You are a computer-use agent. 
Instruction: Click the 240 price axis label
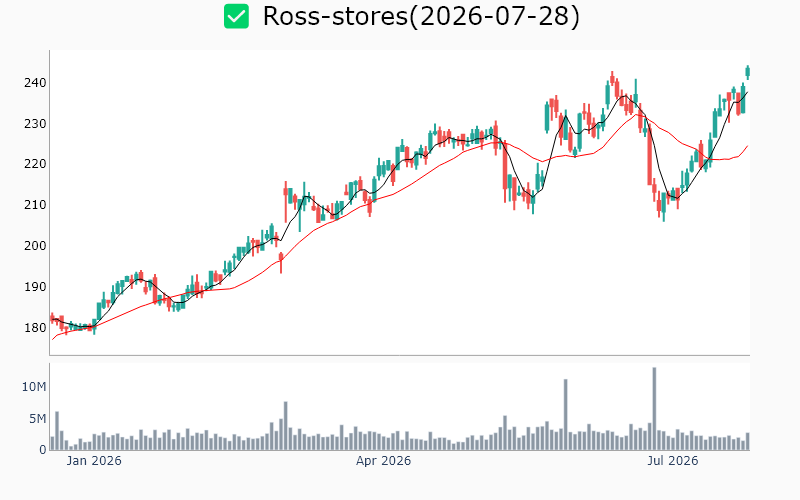coord(35,83)
